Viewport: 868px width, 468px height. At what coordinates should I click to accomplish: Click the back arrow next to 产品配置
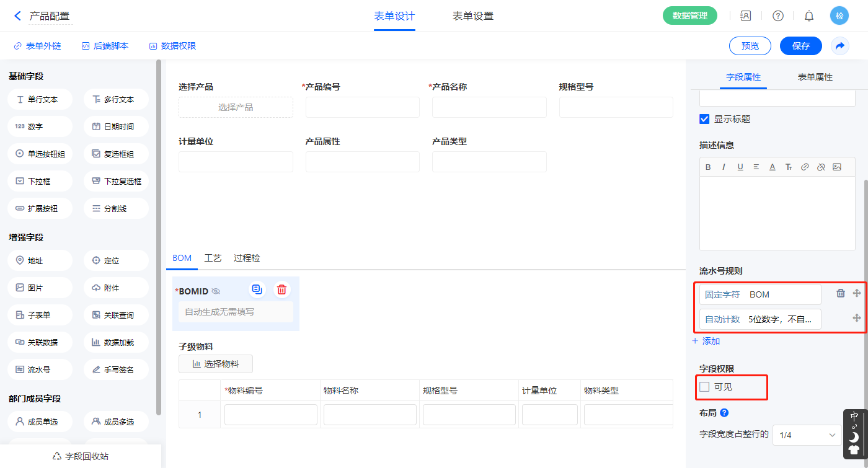[17, 16]
